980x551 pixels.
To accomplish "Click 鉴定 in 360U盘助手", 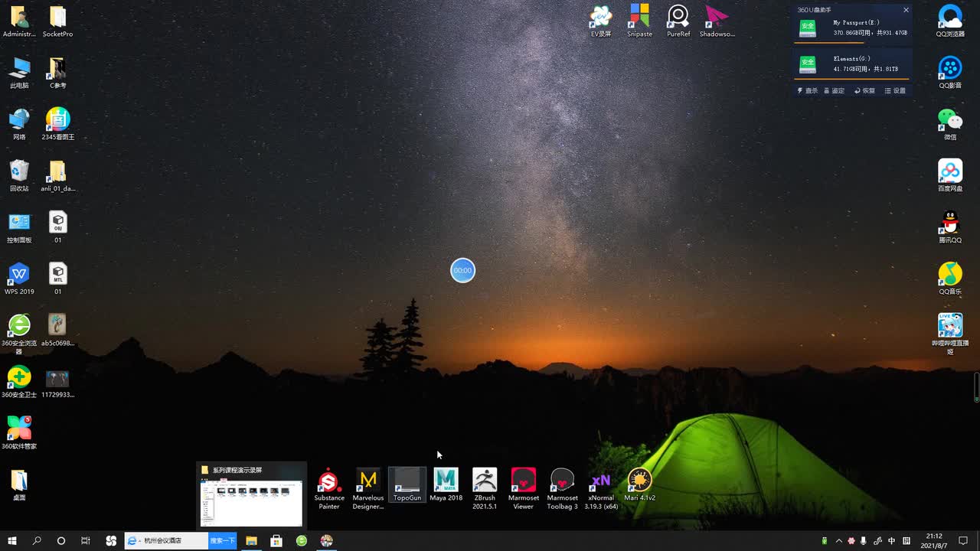I will coord(834,90).
